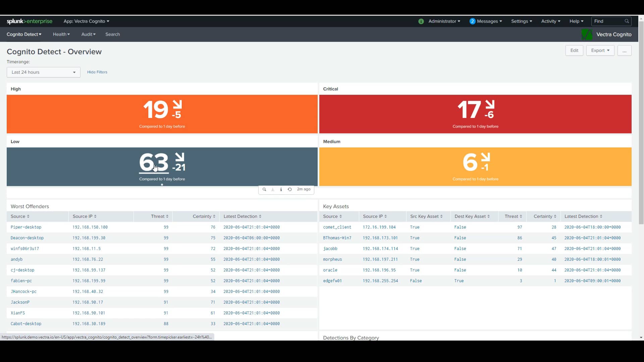
Task: Toggle visibility of filters with Hide Filters
Action: (97, 72)
